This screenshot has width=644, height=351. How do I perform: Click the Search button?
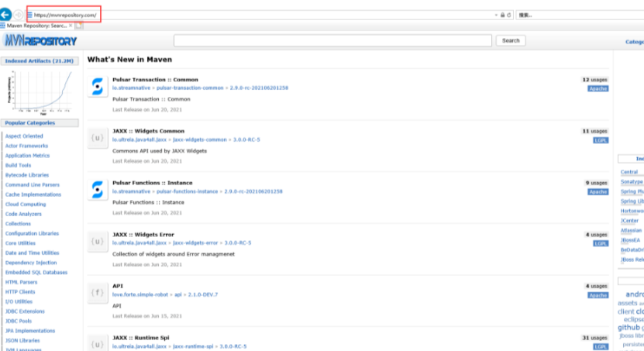point(511,40)
